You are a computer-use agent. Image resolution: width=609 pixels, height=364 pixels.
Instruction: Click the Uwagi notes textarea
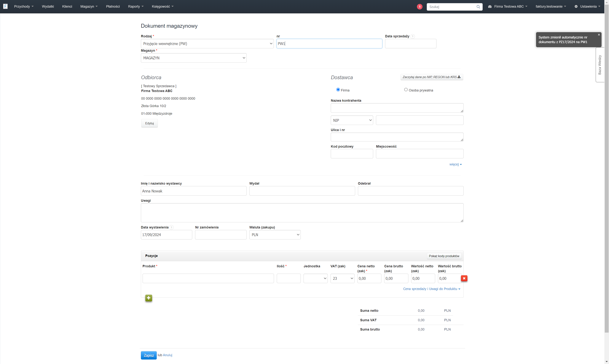(x=302, y=213)
